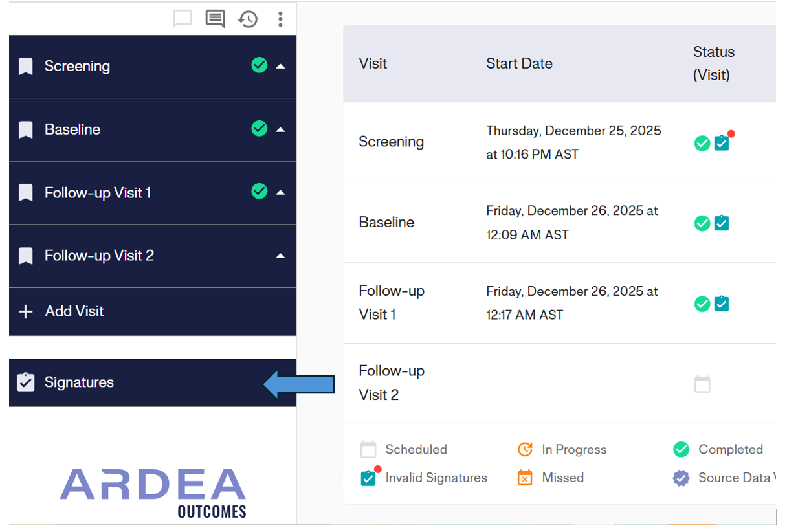Open the history icon beside the overflow menu
The height and width of the screenshot is (532, 787).
(x=247, y=19)
